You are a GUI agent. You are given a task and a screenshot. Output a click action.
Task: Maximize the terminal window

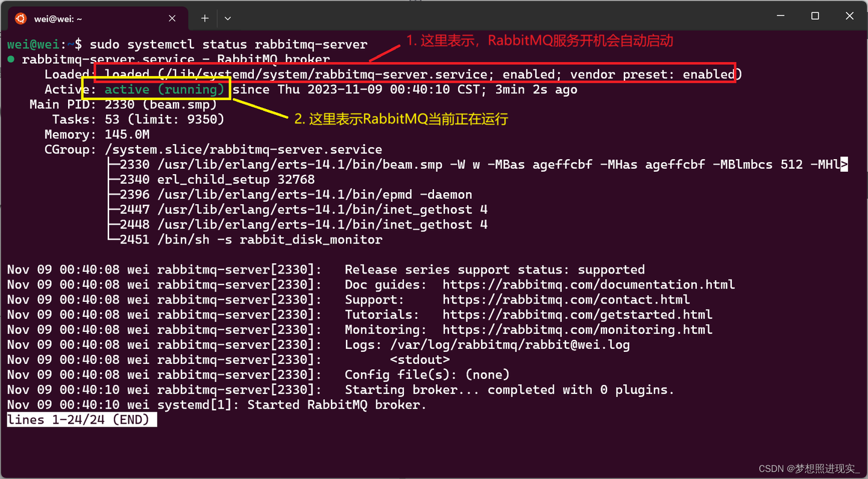click(x=815, y=16)
